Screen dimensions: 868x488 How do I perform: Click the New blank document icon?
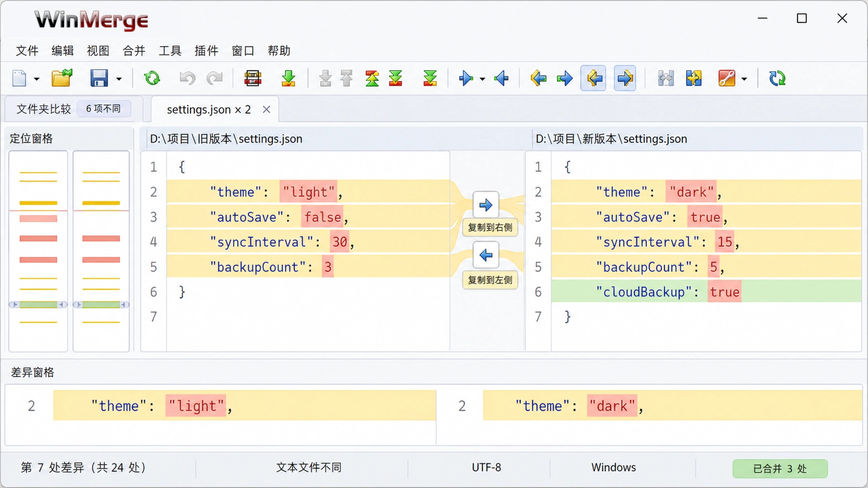19,78
